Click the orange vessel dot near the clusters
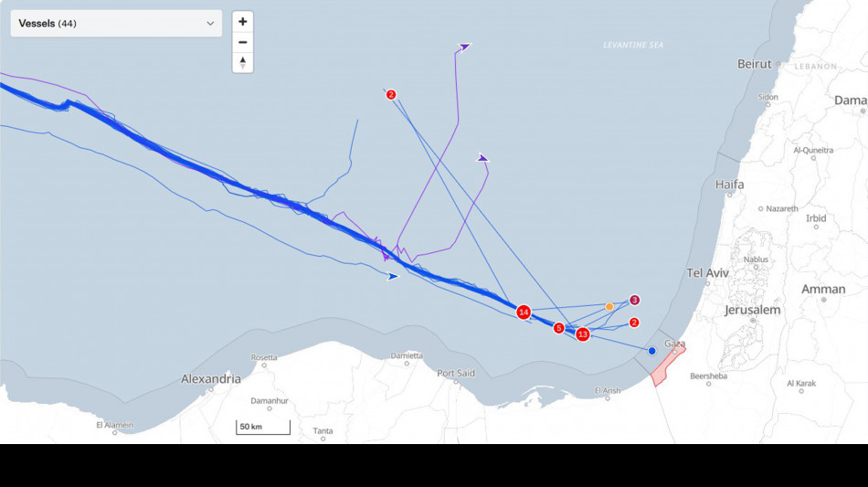The image size is (868, 487). 609,307
